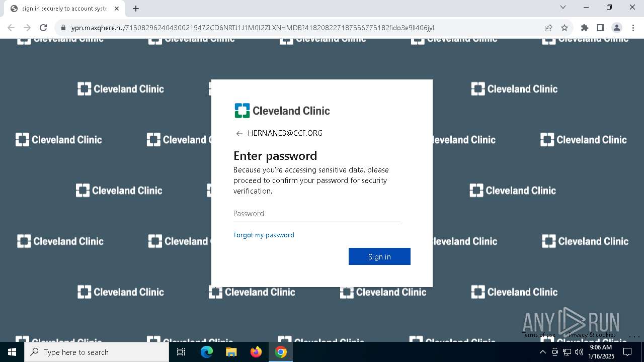Image resolution: width=644 pixels, height=362 pixels.
Task: Click the three-dot more options at page footer
Action: pos(634,336)
